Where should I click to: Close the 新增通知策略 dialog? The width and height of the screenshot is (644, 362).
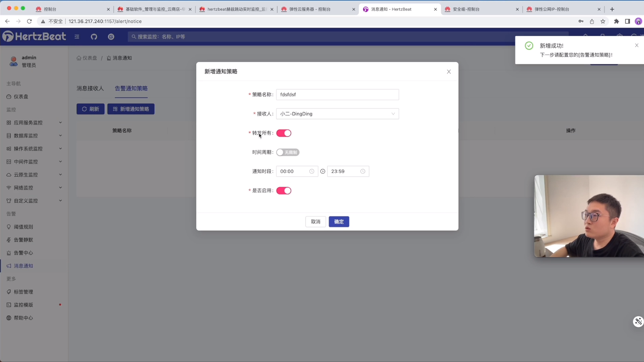point(449,72)
